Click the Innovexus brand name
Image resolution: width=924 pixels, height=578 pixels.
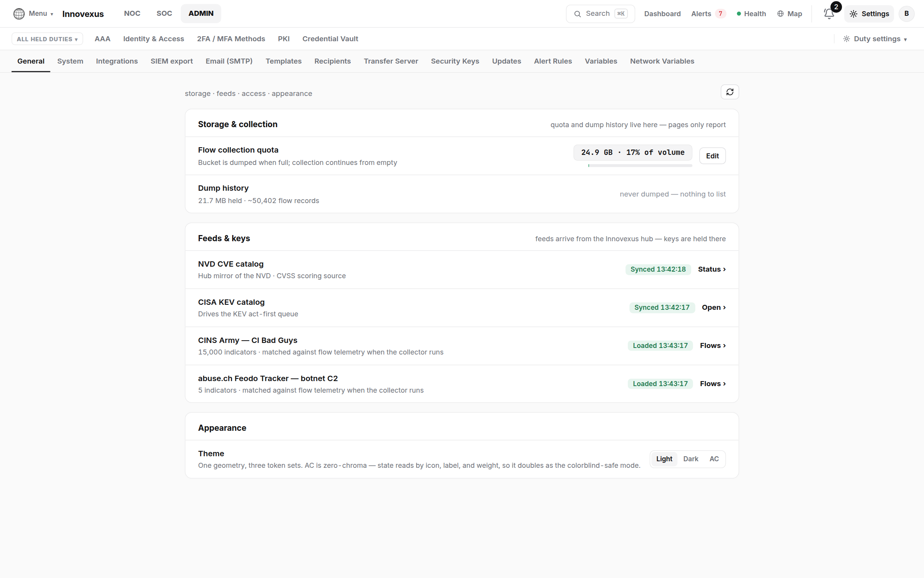coord(83,14)
